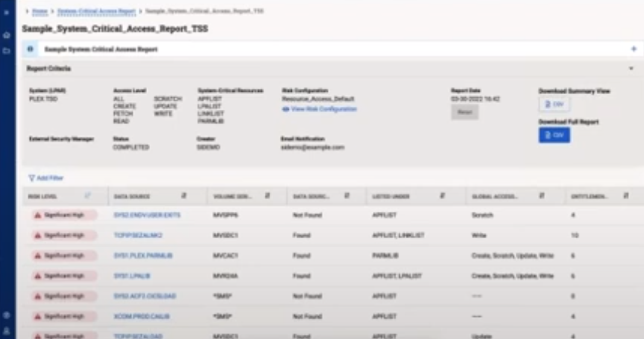The width and height of the screenshot is (644, 339).
Task: Select the Resource_Access_Default risk configuration text
Action: 318,99
